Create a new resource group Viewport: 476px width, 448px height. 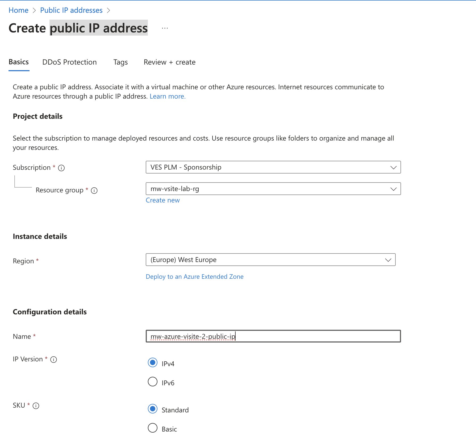point(162,200)
